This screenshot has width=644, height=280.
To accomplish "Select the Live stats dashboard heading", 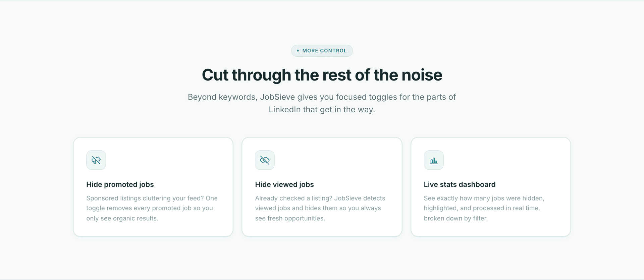I will (x=460, y=184).
